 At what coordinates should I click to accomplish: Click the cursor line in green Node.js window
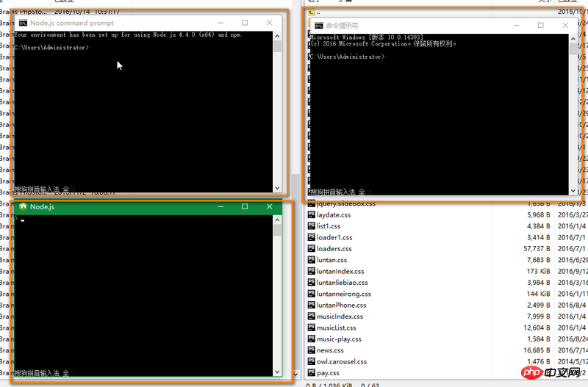coord(20,219)
